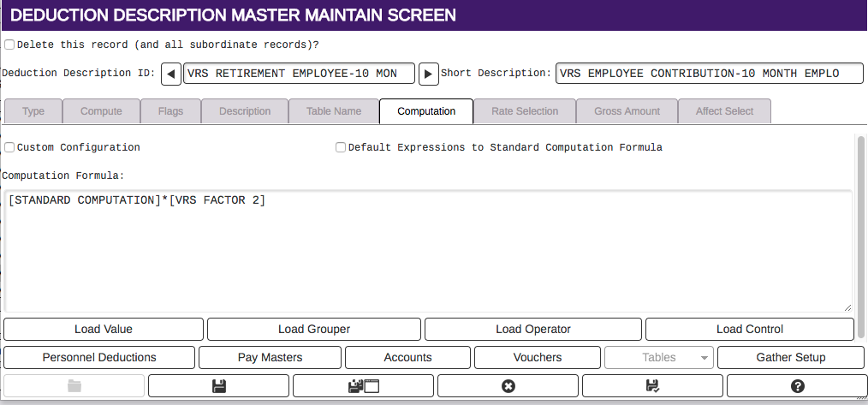The image size is (868, 405).
Task: Click the Load Value button
Action: click(x=104, y=329)
